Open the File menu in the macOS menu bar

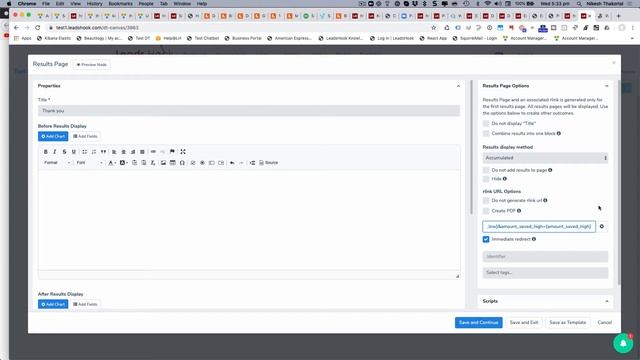46,4
